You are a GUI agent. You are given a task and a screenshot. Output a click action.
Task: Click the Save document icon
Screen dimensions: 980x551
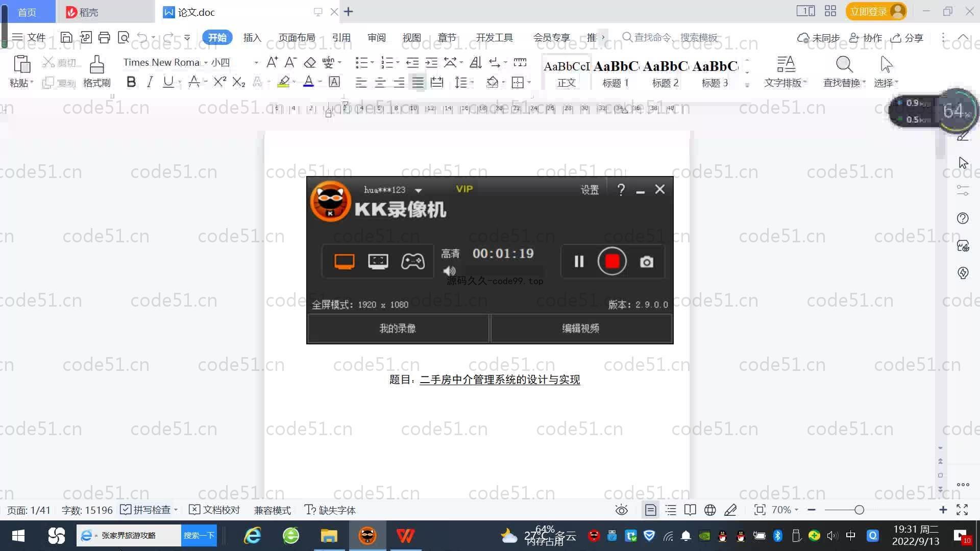click(66, 37)
